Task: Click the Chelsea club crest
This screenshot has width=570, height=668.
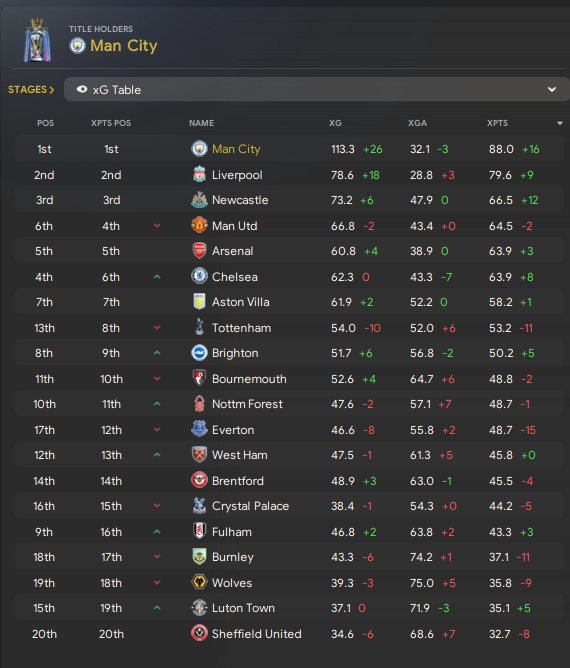Action: [199, 276]
